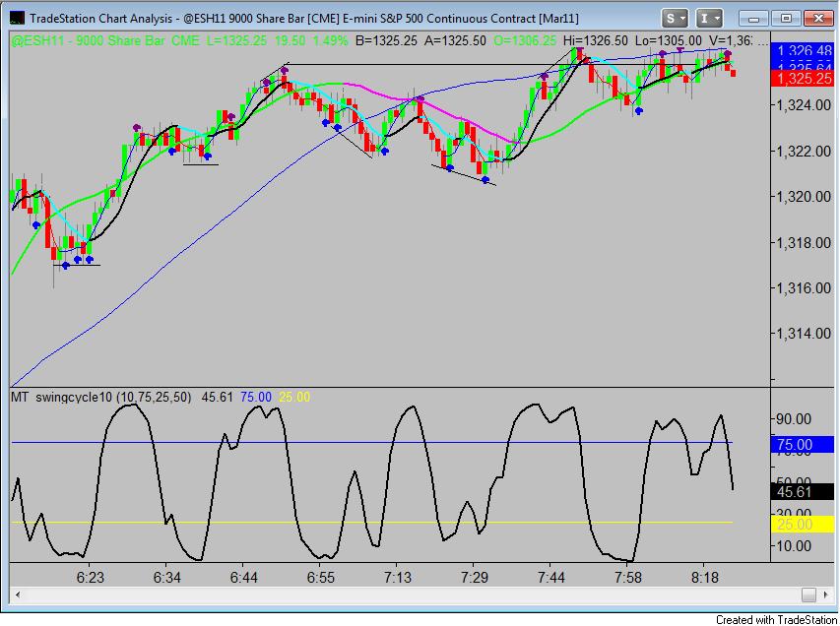This screenshot has width=840, height=626.
Task: Click the blue 1,326.48 price marker tag
Action: click(x=803, y=51)
